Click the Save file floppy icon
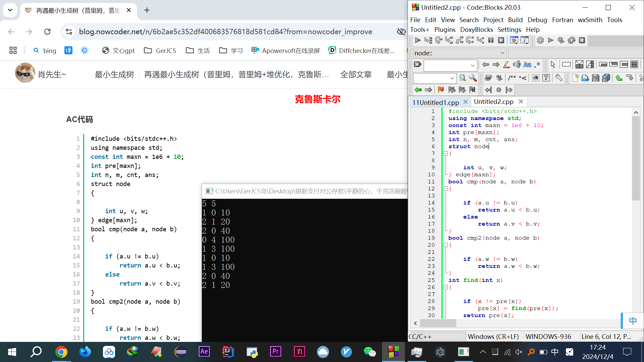 coord(596,78)
